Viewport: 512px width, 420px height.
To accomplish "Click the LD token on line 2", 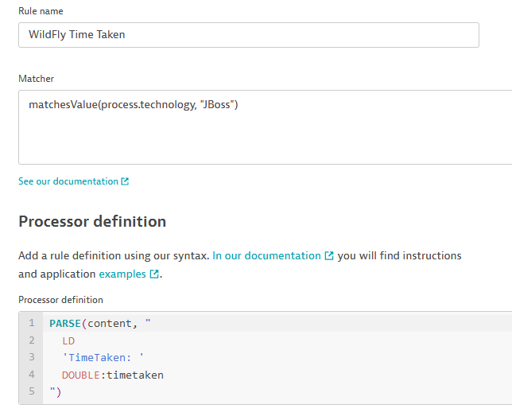I will pyautogui.click(x=68, y=341).
